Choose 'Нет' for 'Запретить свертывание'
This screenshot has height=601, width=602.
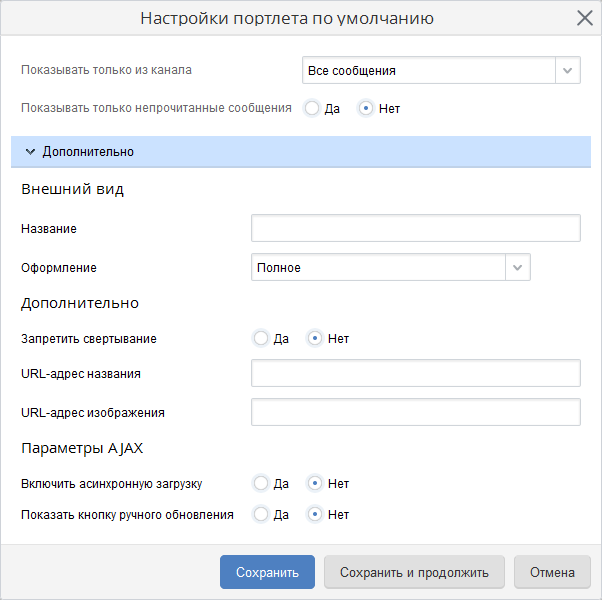[315, 338]
